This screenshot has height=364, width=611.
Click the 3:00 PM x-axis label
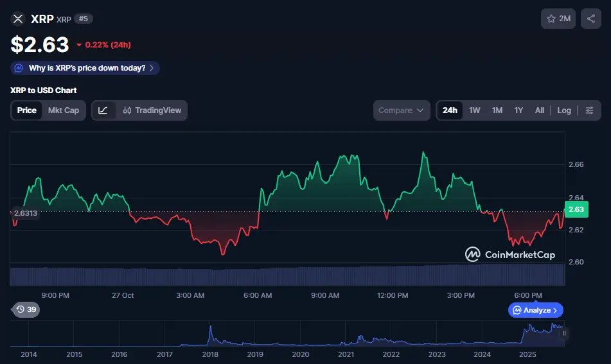461,295
